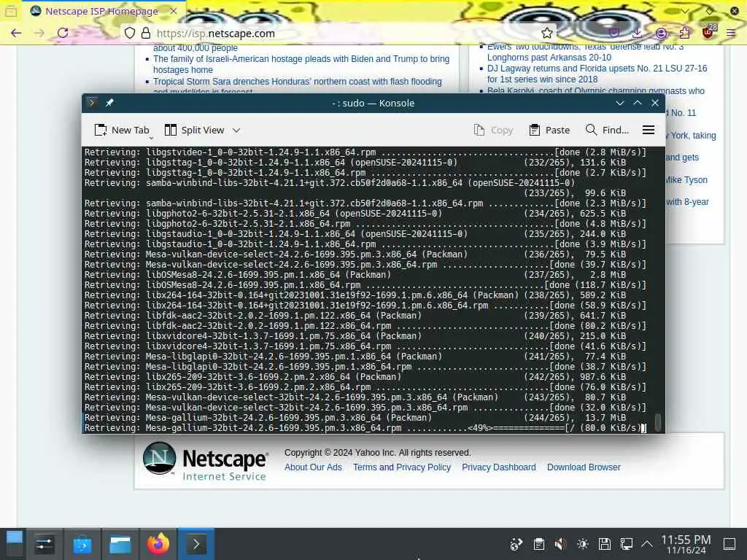This screenshot has width=747, height=560.
Task: Open the Firefox account icon
Action: click(x=661, y=33)
